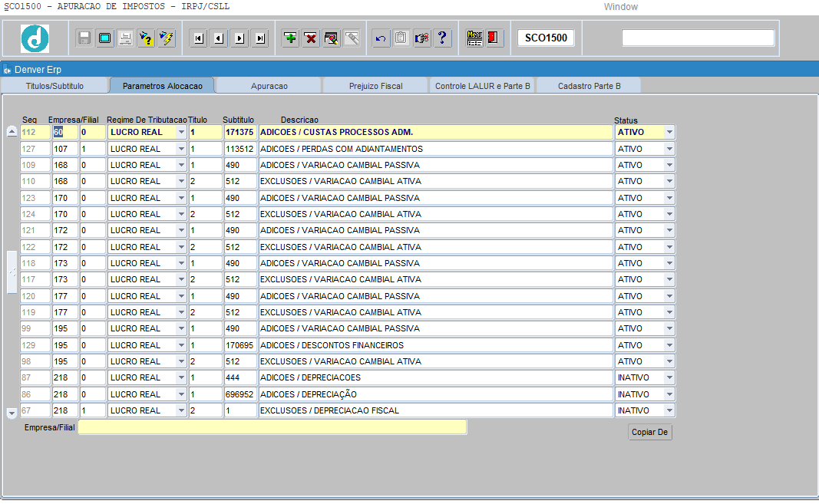Expand Regime dropdown in Seq 109 row
Viewport: 819px width, 504px height.
(181, 165)
